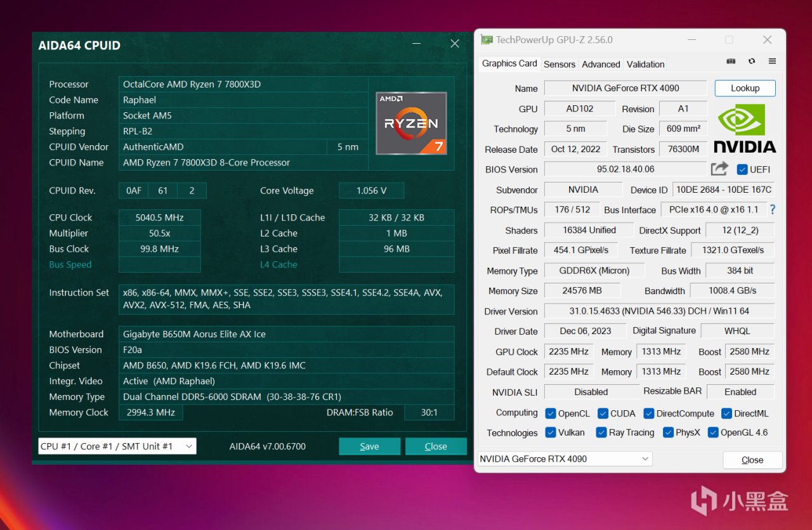
Task: Click the ROPs/TMUs 176 / 512 value
Action: [x=572, y=210]
